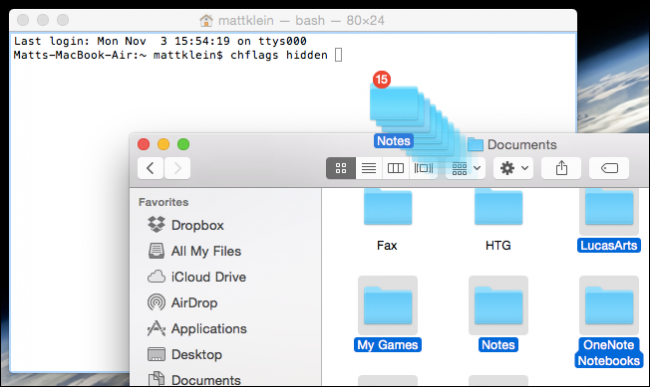Click the Terminal window's first gray title button
Image resolution: width=650 pixels, height=387 pixels.
(23, 20)
